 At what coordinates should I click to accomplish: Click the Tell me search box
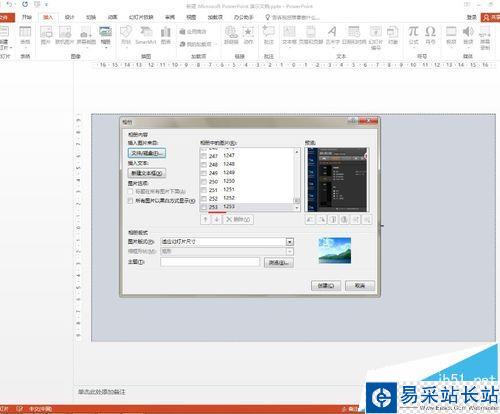292,17
